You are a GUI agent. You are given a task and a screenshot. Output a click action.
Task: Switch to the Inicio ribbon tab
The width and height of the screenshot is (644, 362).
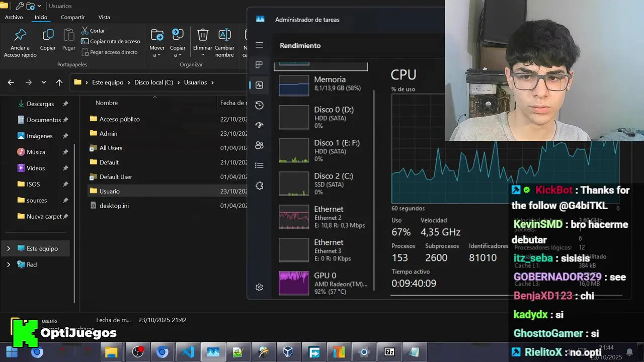41,17
